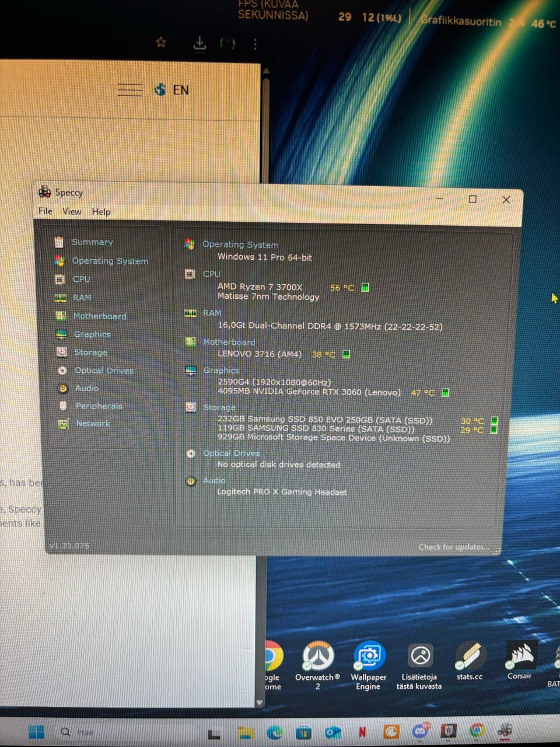Open the Summary section in Speccy sidebar
Screen dimensions: 560x747
tap(92, 242)
